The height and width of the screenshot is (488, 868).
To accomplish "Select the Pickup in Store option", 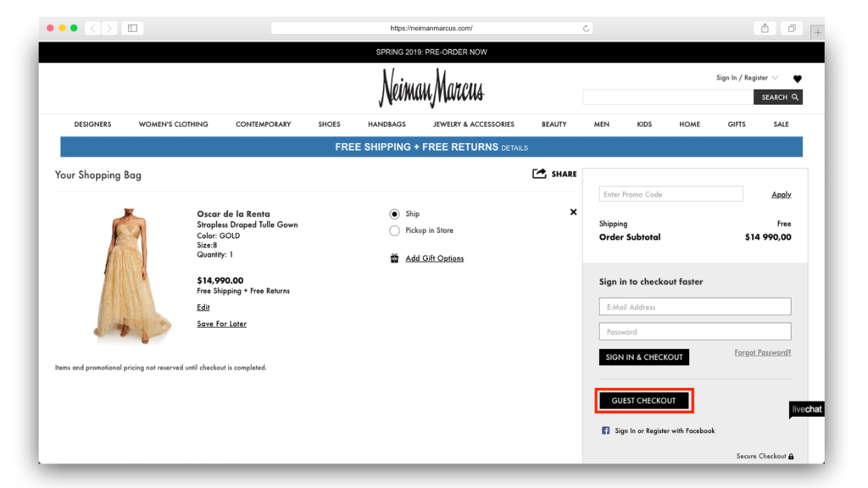I will (x=394, y=230).
